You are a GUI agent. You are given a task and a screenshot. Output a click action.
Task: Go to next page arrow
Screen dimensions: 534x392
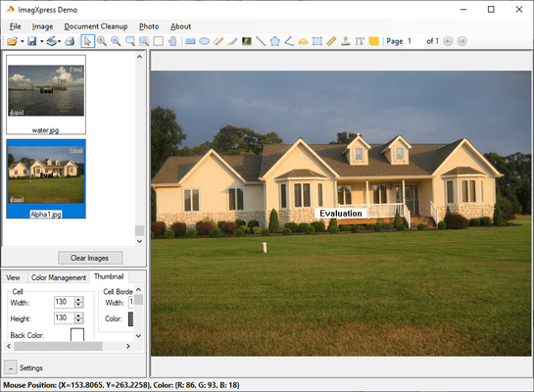pos(461,41)
